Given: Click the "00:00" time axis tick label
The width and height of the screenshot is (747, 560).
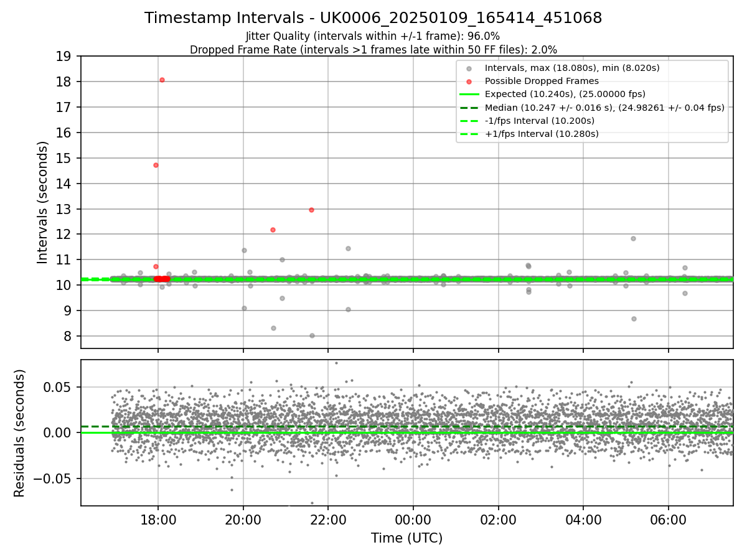Looking at the screenshot, I should point(413,520).
